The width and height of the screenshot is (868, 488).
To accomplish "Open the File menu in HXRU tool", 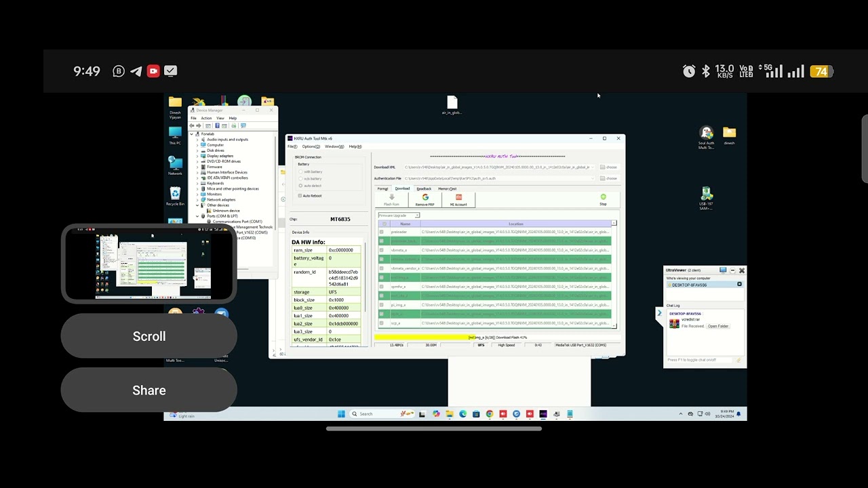I will [x=292, y=146].
